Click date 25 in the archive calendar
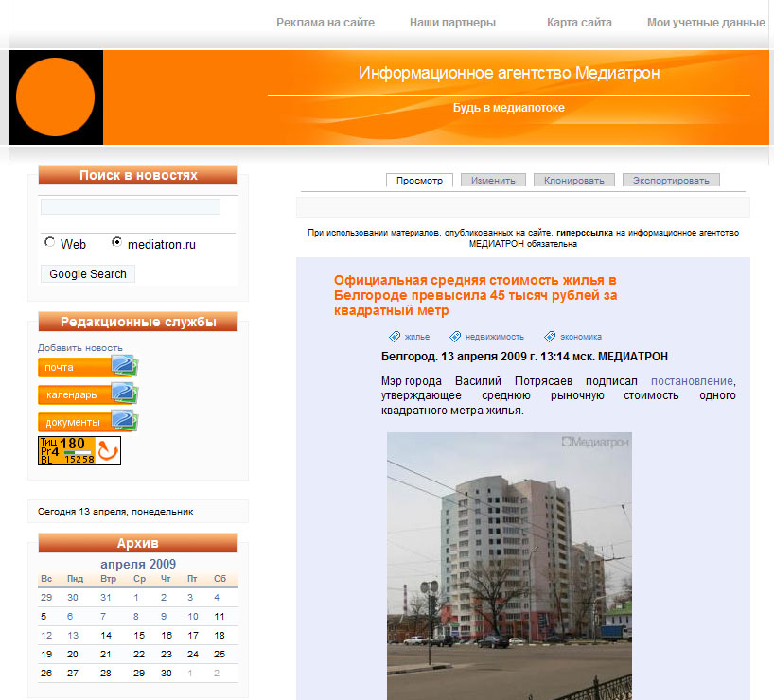The height and width of the screenshot is (700, 774). pyautogui.click(x=220, y=654)
